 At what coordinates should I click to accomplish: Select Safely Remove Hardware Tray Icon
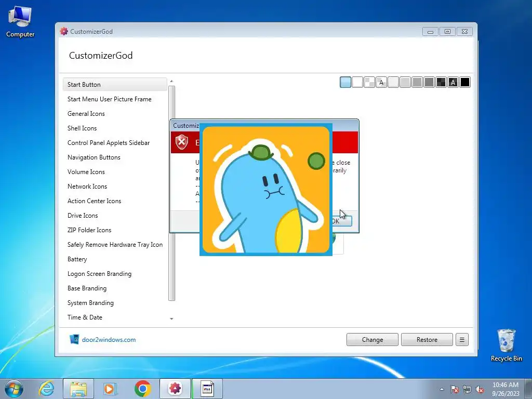pos(115,245)
